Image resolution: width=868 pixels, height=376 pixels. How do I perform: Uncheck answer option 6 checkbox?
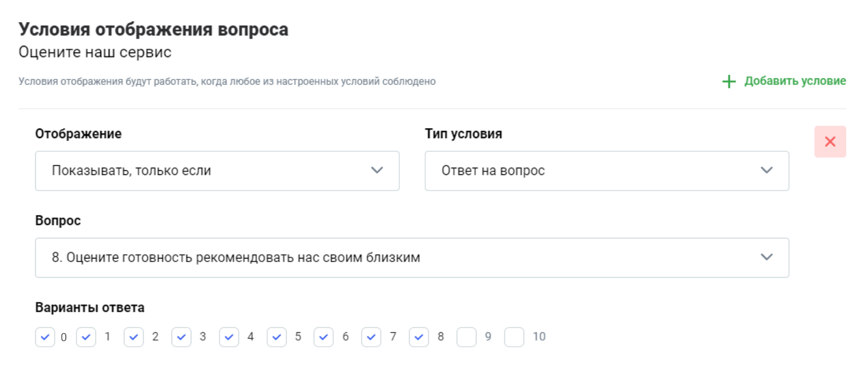tap(323, 337)
